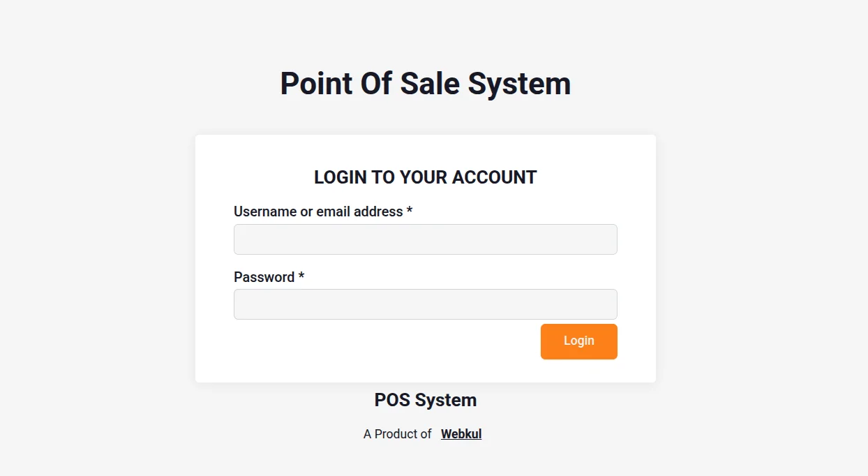The image size is (868, 476).
Task: Select the asterisk next to Username label
Action: point(408,211)
